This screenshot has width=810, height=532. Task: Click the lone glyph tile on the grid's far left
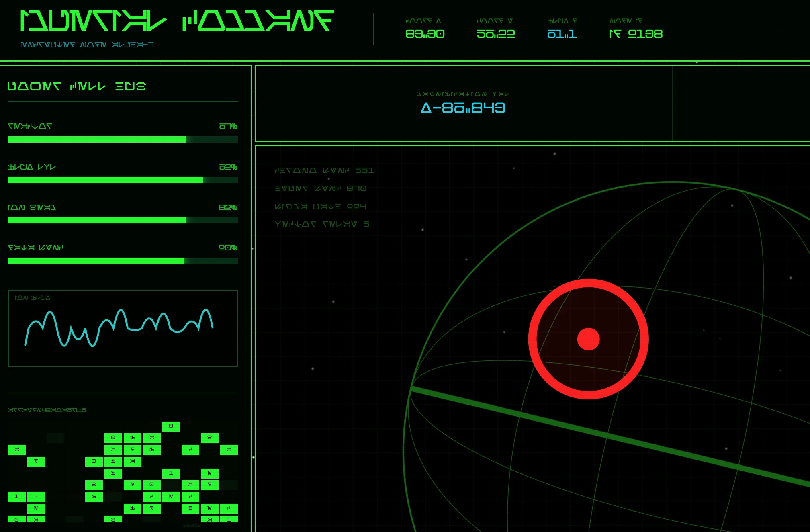(16, 450)
